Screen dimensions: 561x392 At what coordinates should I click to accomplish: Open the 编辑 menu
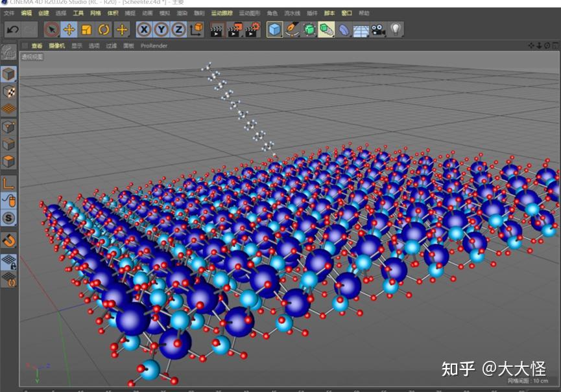(26, 13)
